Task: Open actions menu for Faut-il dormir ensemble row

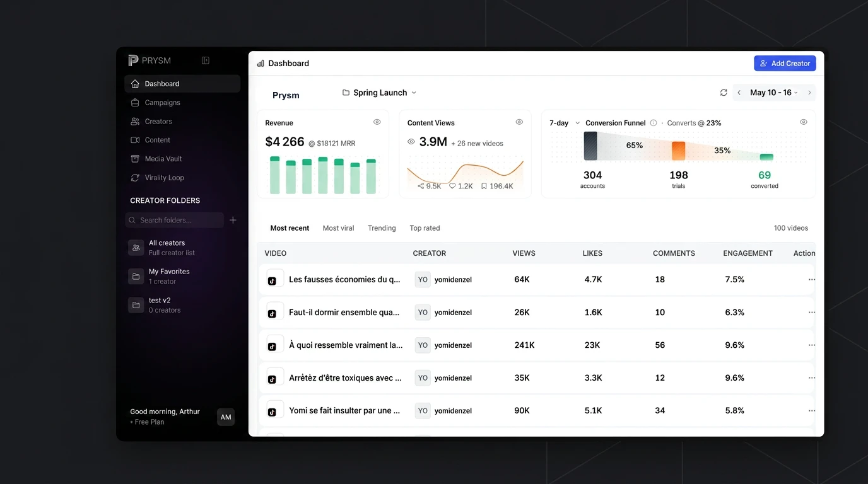Action: (x=811, y=313)
